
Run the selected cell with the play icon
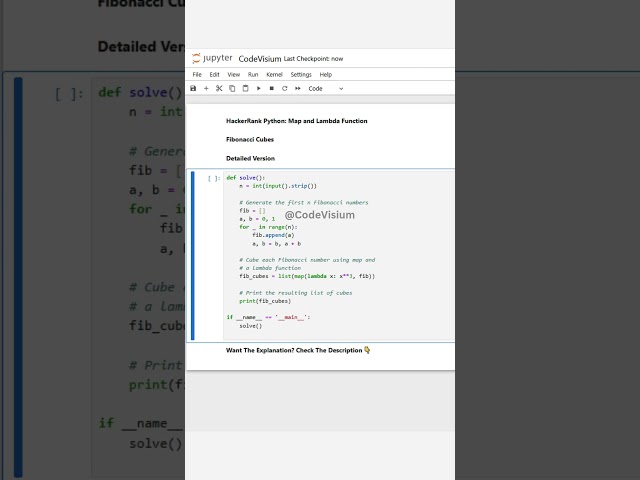pos(258,88)
